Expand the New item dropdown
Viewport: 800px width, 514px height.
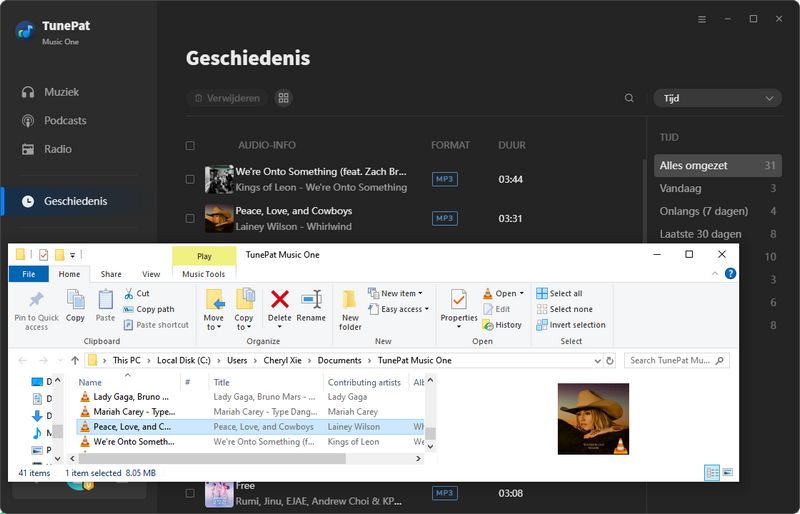(420, 293)
